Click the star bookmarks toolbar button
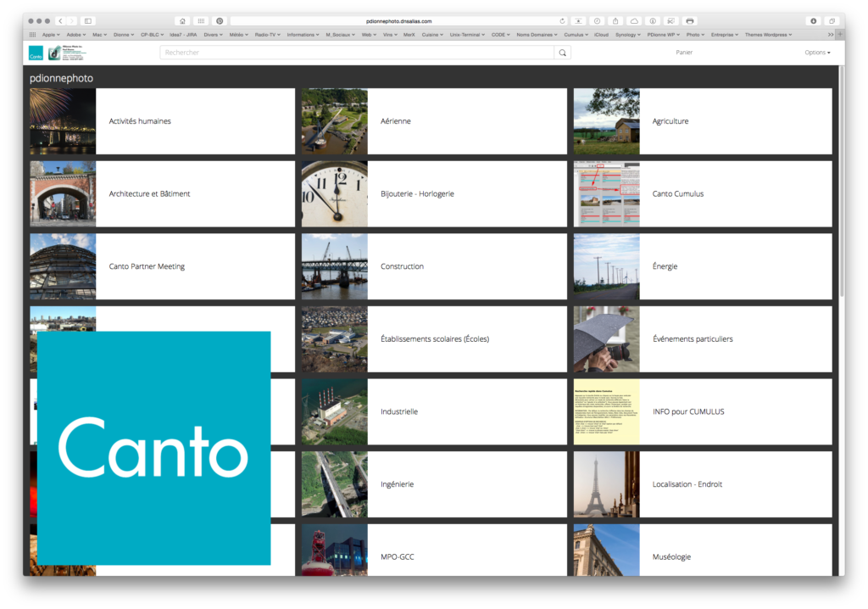This screenshot has height=609, width=868. [578, 21]
